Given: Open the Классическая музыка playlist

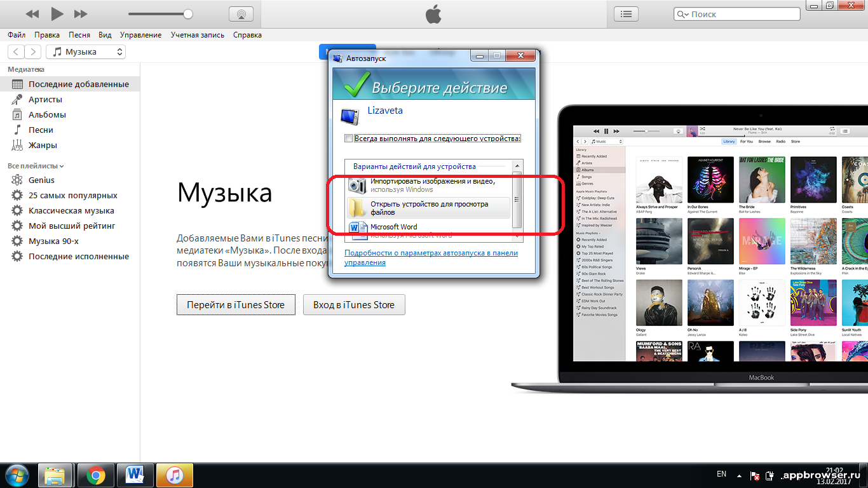Looking at the screenshot, I should pos(70,210).
